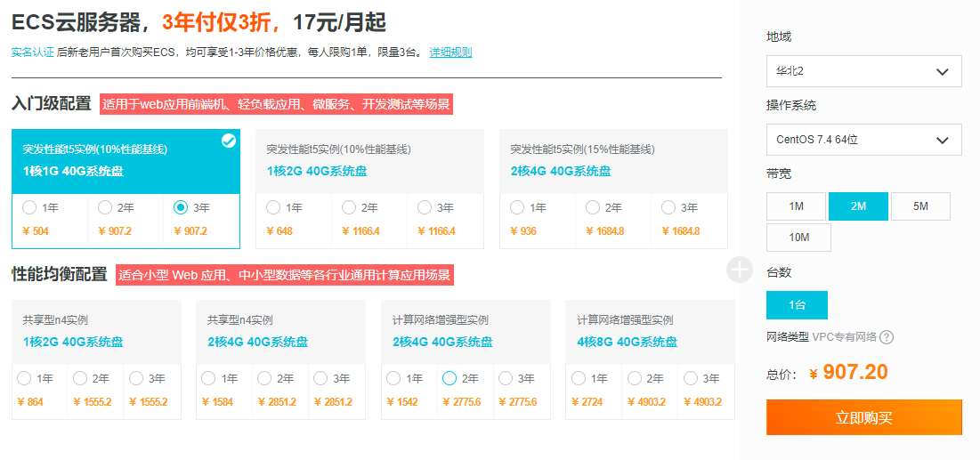Set bandwidth to 1M
980x460 pixels.
(797, 206)
